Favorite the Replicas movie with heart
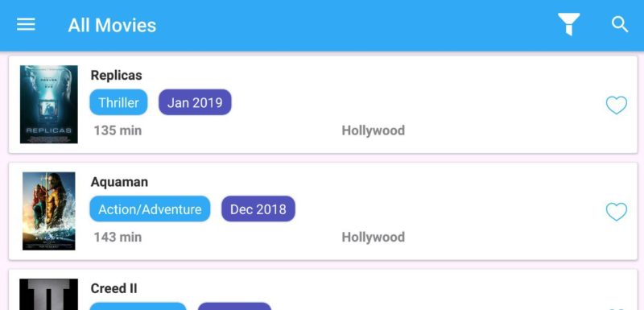This screenshot has width=644, height=310. coord(617,105)
